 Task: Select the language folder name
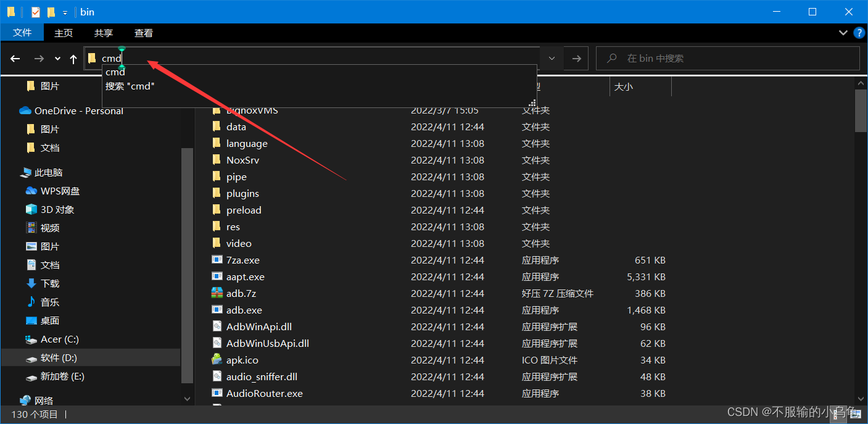pyautogui.click(x=247, y=144)
